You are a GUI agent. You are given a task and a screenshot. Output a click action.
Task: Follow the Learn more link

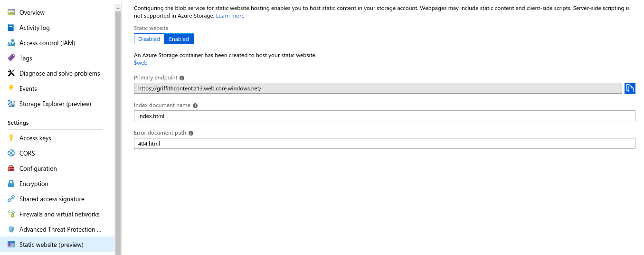[x=230, y=16]
